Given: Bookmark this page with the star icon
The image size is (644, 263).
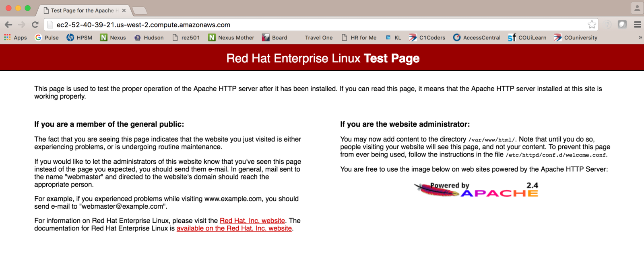Looking at the screenshot, I should click(592, 25).
